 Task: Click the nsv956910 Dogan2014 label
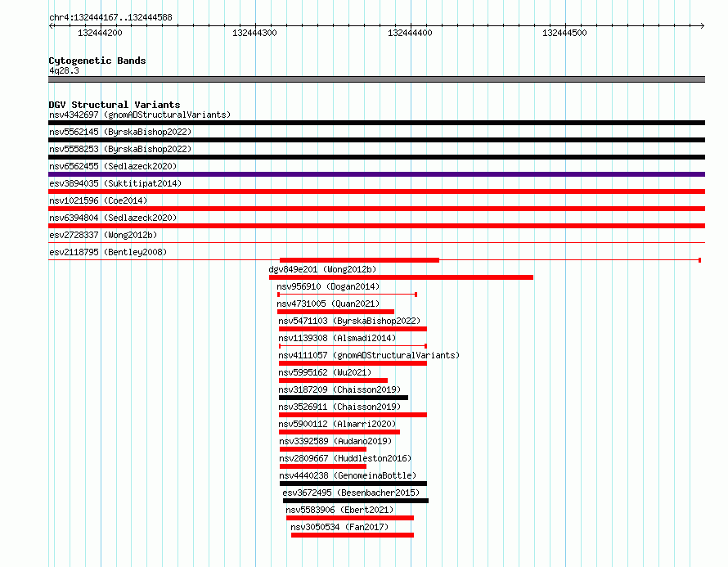[x=328, y=286]
